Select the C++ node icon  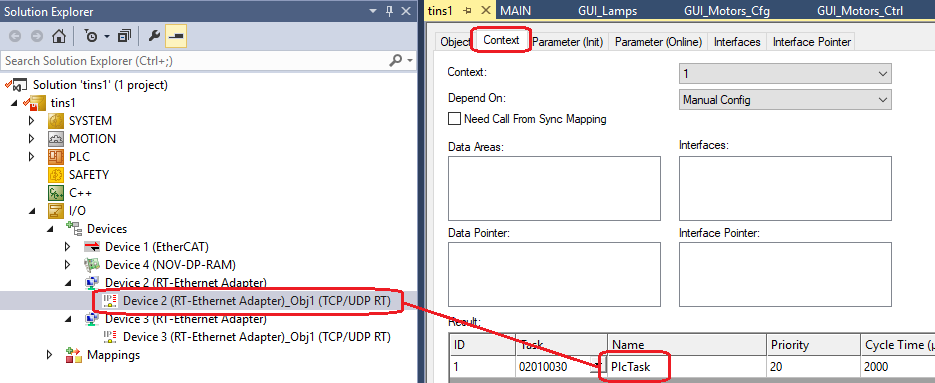pos(55,193)
